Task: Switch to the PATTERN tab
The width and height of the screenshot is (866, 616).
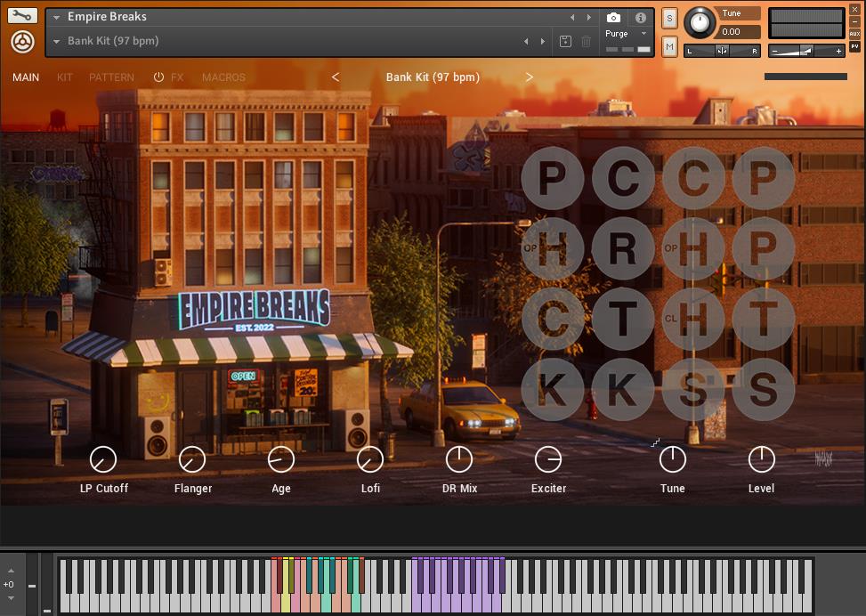Action: 111,77
